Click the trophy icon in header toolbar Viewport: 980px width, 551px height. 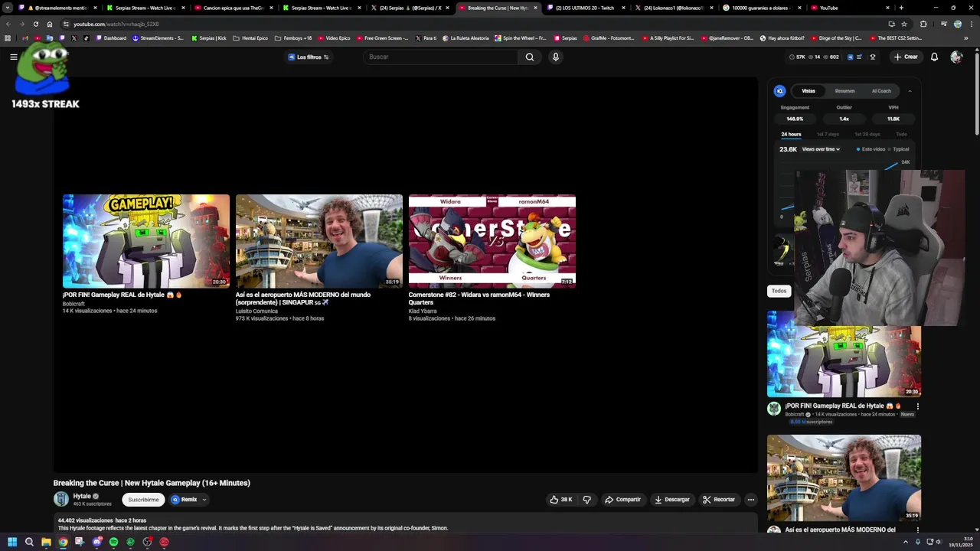pos(872,57)
